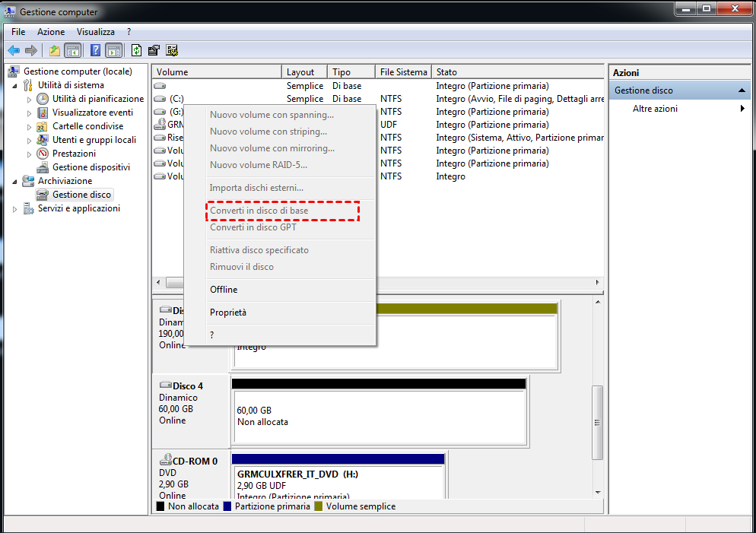This screenshot has height=533, width=756.
Task: Expand the Cartelle condivise node
Action: tap(29, 127)
